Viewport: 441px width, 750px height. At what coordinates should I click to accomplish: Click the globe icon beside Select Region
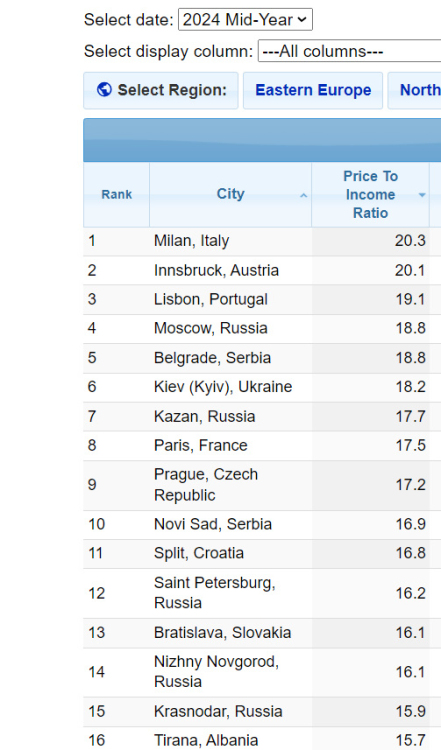tap(104, 89)
